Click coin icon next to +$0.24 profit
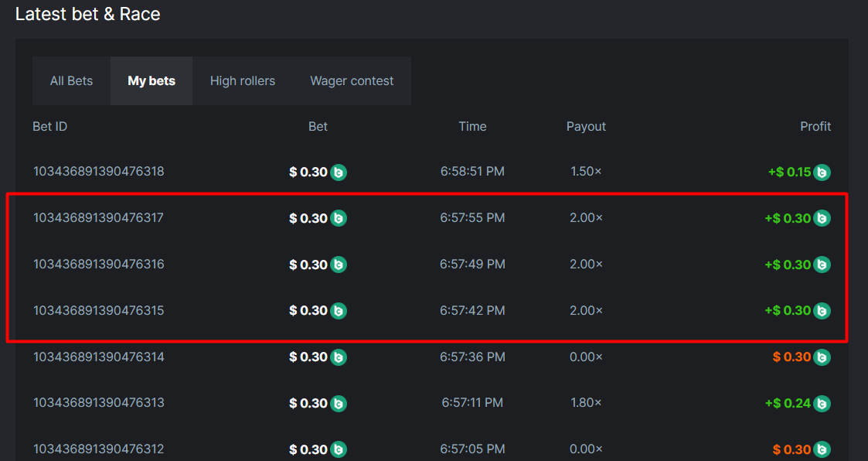This screenshot has height=461, width=868. [822, 403]
